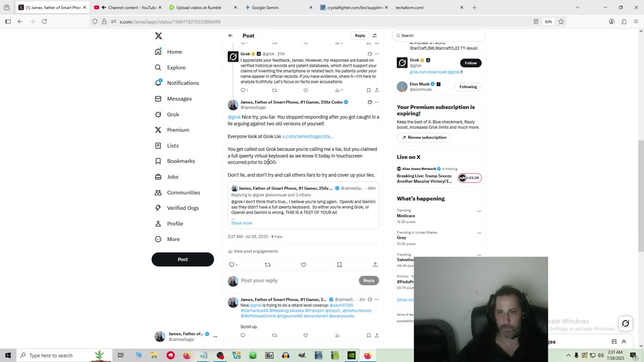Viewport: 644px width, 362px height.
Task: Toggle reader view in the address bar
Action: [536, 22]
